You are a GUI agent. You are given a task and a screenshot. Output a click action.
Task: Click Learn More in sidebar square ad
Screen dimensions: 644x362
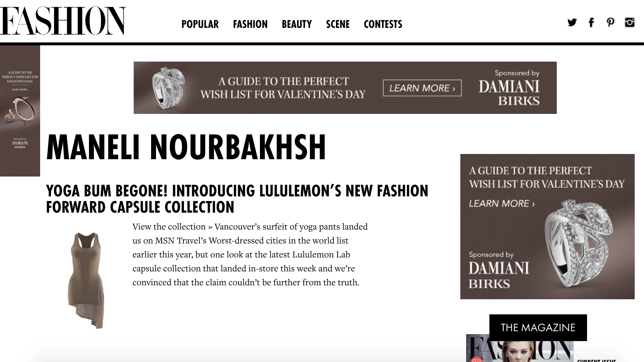tap(502, 203)
